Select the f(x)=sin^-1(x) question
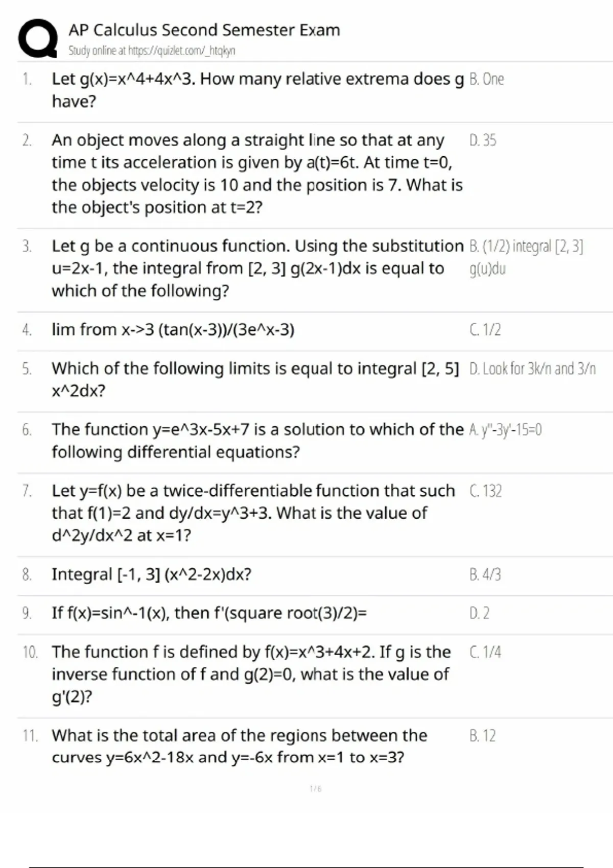The height and width of the screenshot is (868, 613). pos(209,613)
